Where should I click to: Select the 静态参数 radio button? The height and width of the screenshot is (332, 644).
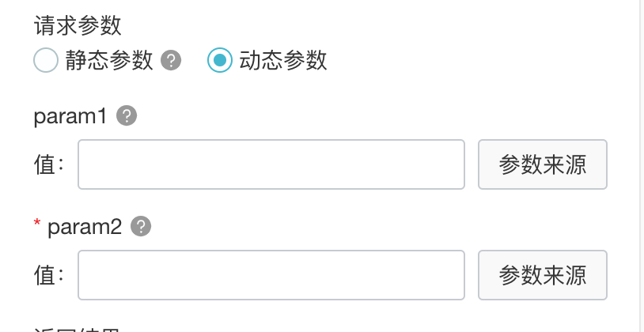pyautogui.click(x=46, y=60)
